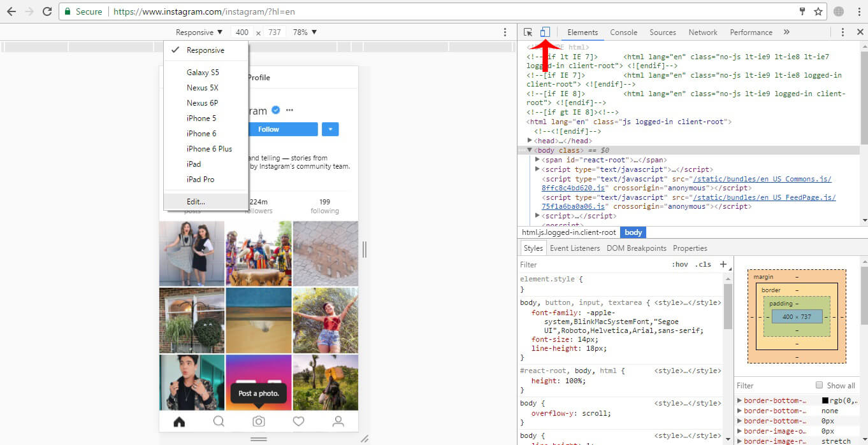The height and width of the screenshot is (445, 868).
Task: Open DevTools customize three-dot menu
Action: point(843,32)
